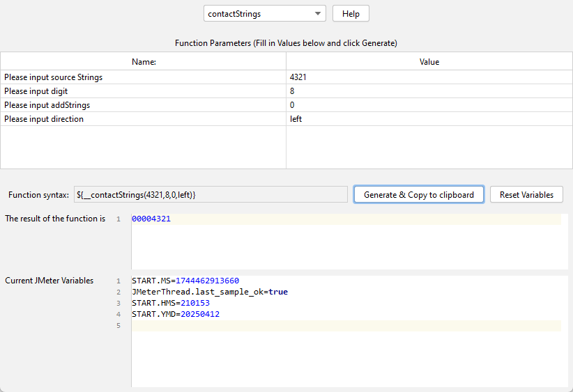The image size is (573, 392).
Task: Select the Name column header
Action: [x=144, y=62]
